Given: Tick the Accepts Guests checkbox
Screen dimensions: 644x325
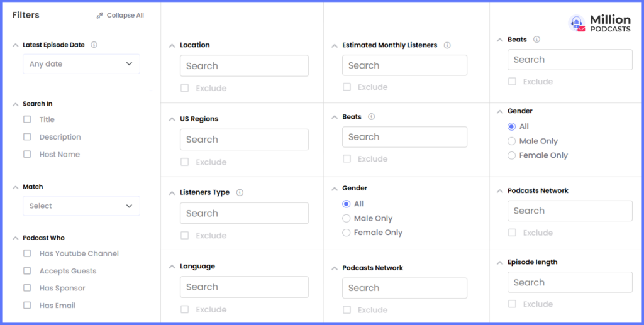Looking at the screenshot, I should (27, 271).
